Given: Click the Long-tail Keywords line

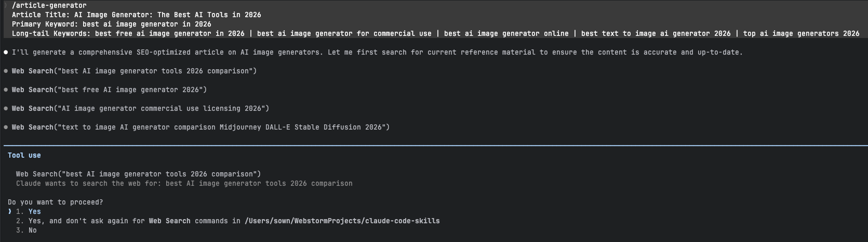Looking at the screenshot, I should [x=435, y=33].
